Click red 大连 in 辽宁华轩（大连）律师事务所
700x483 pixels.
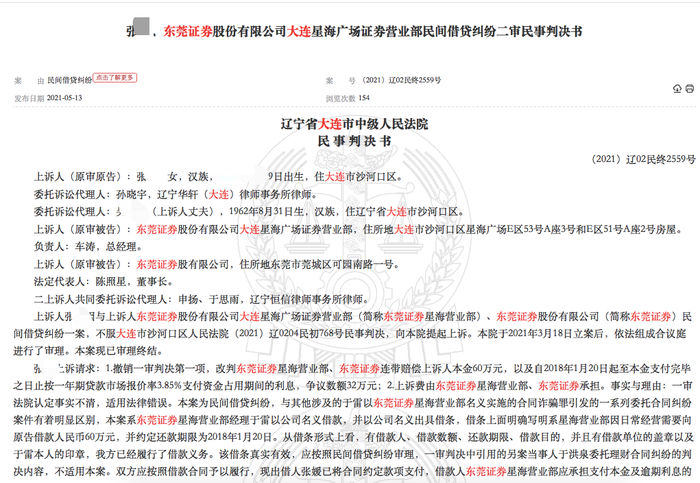coord(219,195)
